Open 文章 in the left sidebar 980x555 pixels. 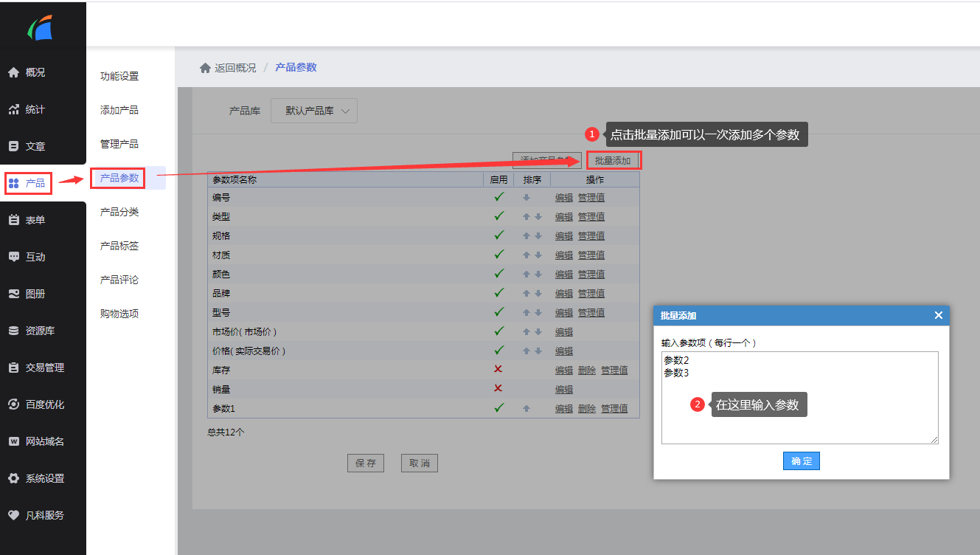tap(35, 146)
